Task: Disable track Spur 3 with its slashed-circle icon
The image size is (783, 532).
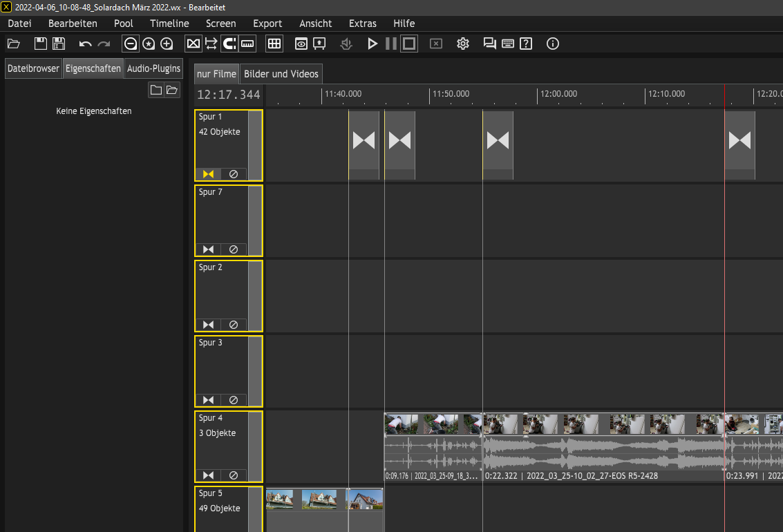Action: (233, 400)
